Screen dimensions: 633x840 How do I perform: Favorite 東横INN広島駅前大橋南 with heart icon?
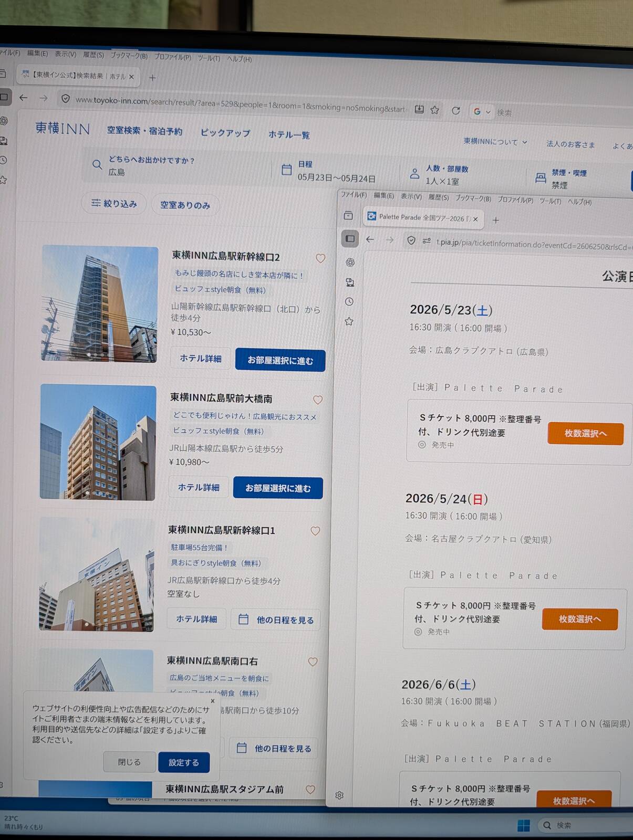tap(318, 400)
